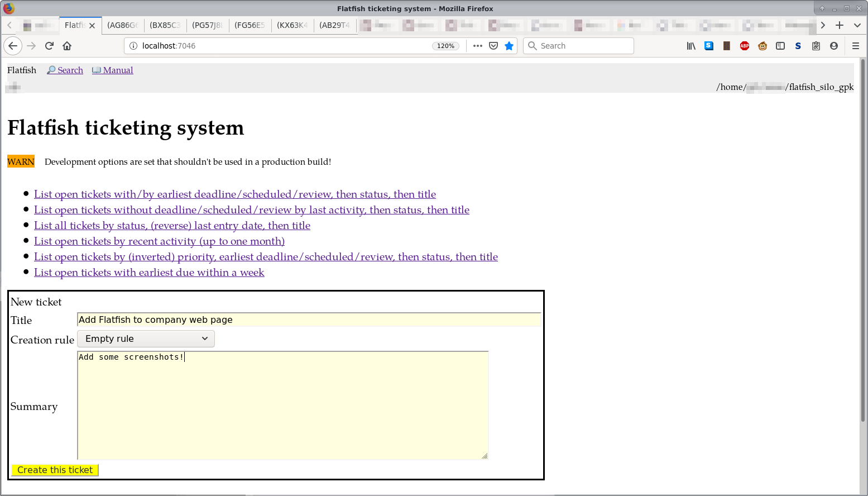
Task: Switch to the (KX63K tab
Action: 292,25
